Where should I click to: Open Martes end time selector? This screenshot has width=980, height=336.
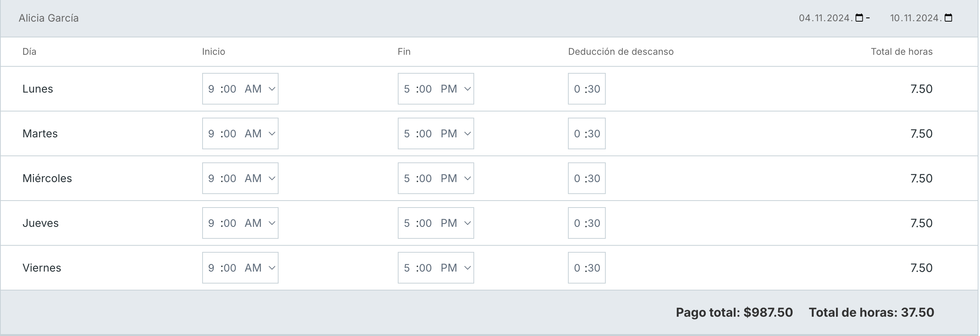click(x=436, y=133)
